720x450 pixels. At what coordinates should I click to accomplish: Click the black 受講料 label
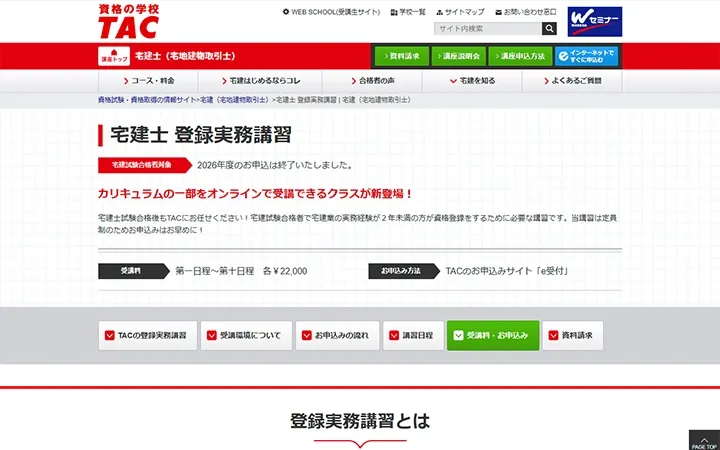pyautogui.click(x=133, y=271)
